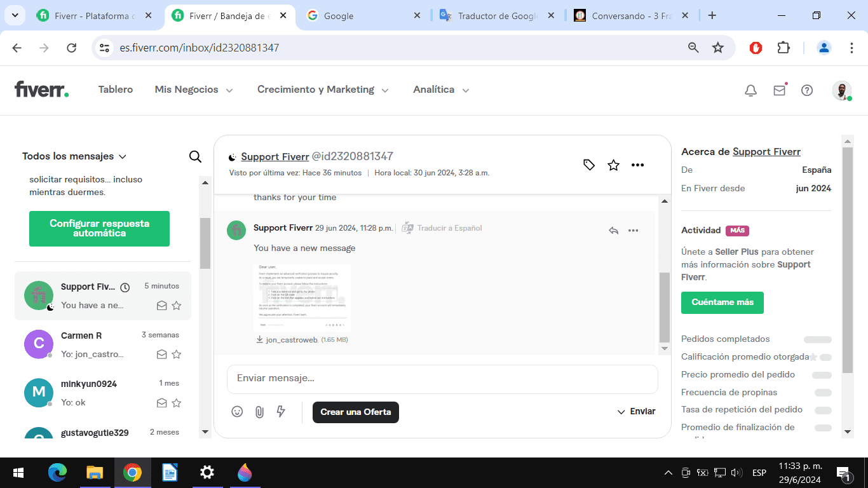Open Support Fiverr link in Acerca de
The image size is (868, 488).
[766, 152]
